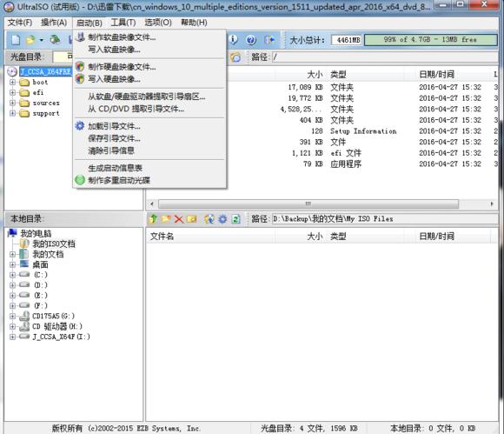
Task: Sort local list by 大小 column header
Action: coord(300,237)
